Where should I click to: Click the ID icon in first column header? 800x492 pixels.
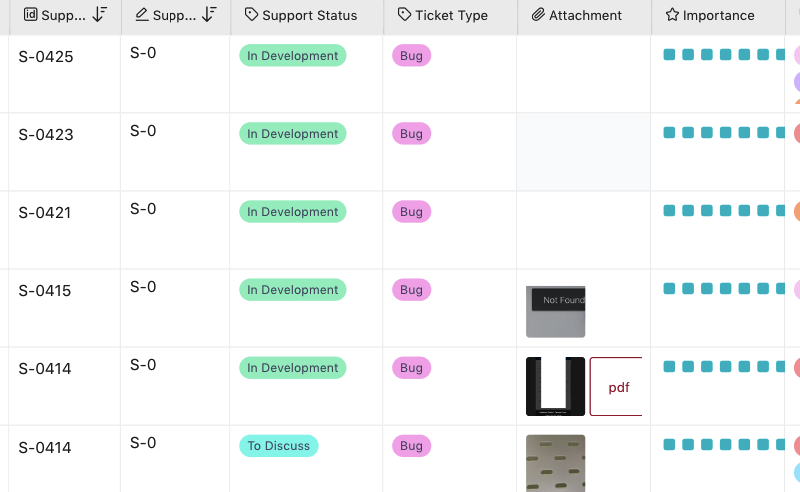[30, 15]
